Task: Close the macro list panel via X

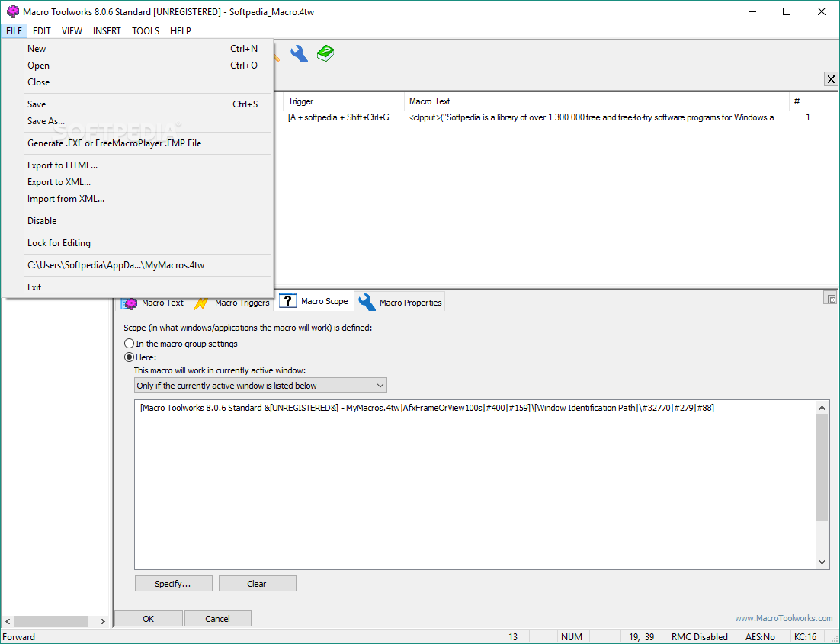Action: (x=830, y=79)
